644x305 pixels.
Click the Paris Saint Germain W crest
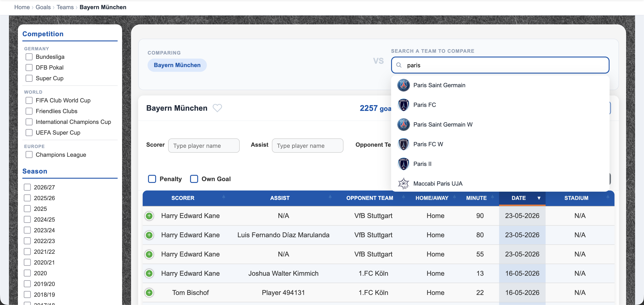click(403, 125)
